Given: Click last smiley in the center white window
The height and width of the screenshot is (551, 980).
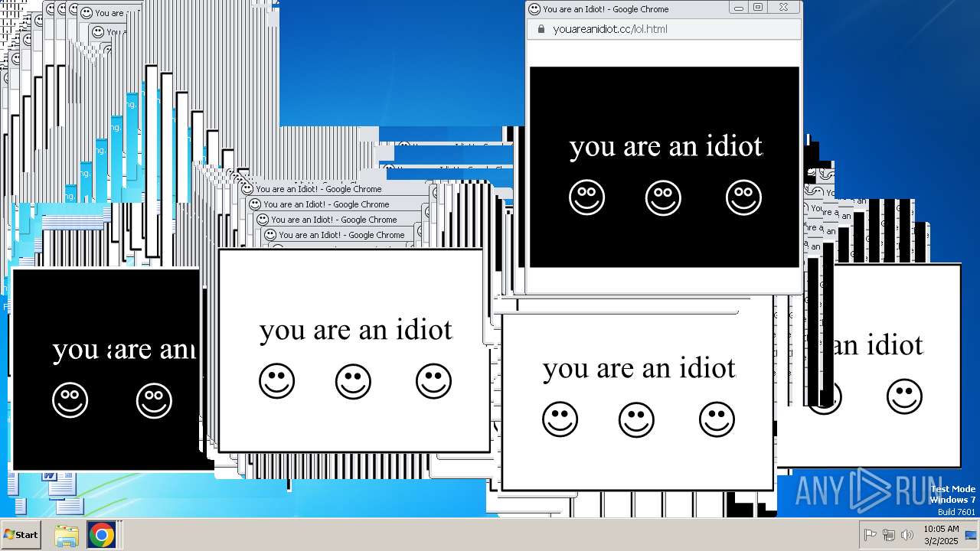Looking at the screenshot, I should [x=433, y=381].
